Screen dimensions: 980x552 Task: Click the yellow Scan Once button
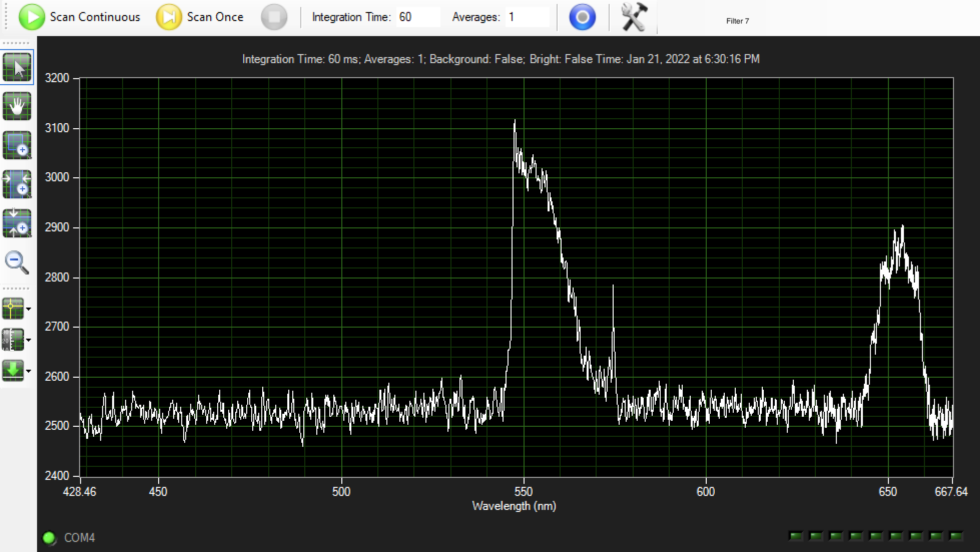coord(169,17)
